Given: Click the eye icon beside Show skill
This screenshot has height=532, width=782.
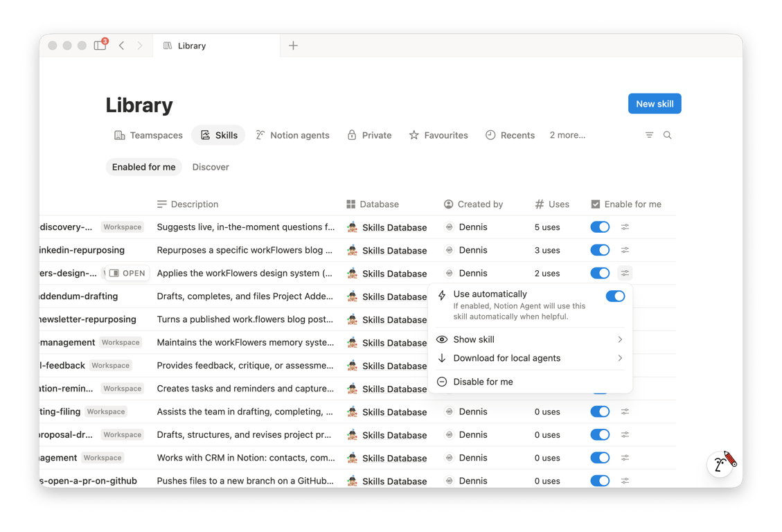Looking at the screenshot, I should (x=442, y=339).
